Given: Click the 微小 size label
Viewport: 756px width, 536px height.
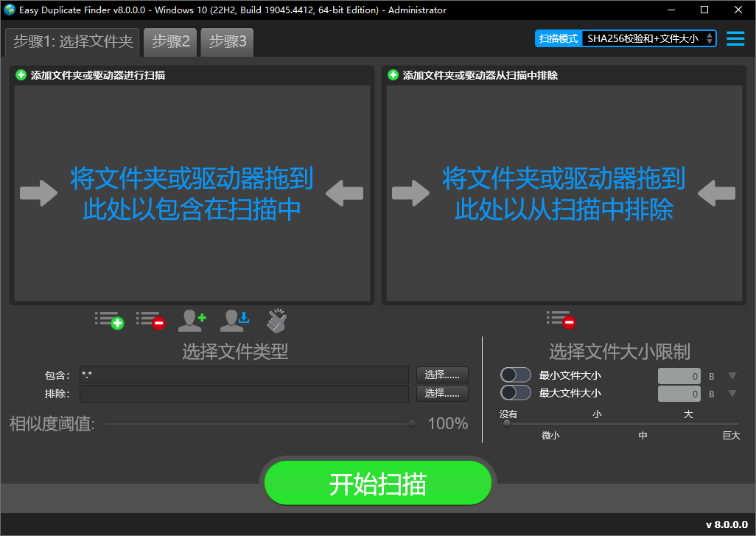Looking at the screenshot, I should tap(550, 435).
